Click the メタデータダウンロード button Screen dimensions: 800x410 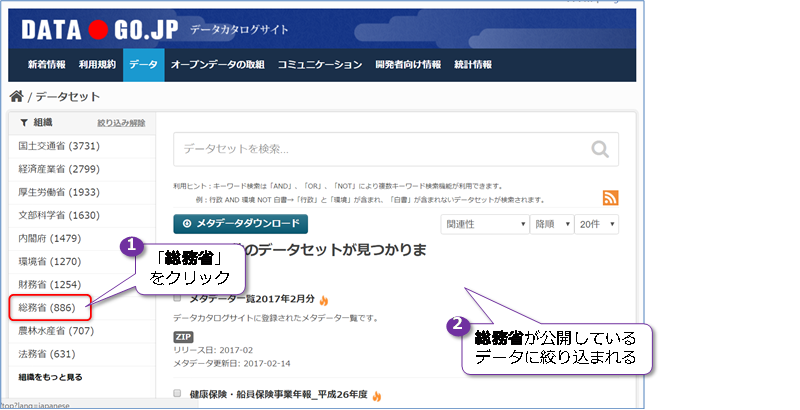coord(240,224)
